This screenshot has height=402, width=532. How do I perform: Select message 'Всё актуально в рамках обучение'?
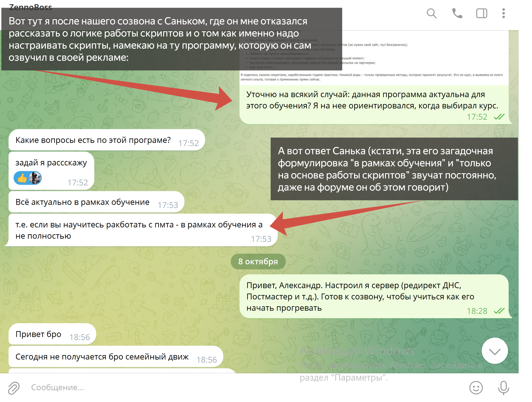82,202
